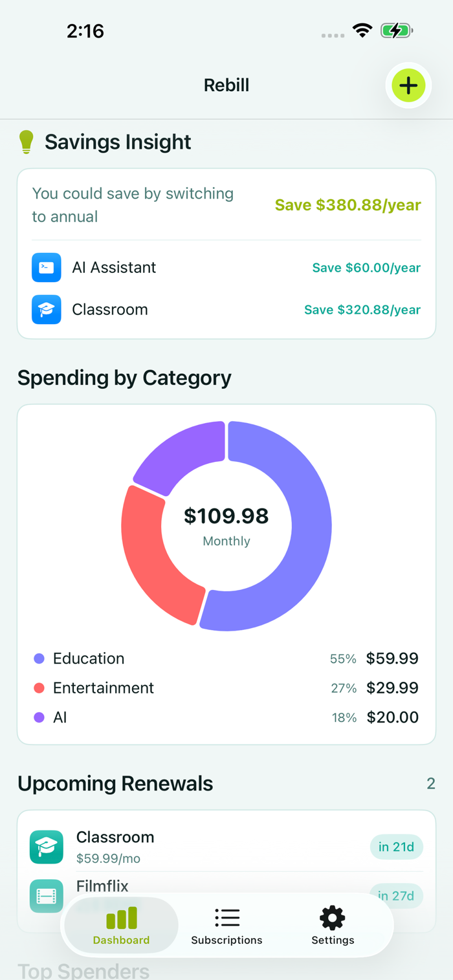Tap the Classroom icon in Savings Insight
The image size is (453, 980).
47,310
